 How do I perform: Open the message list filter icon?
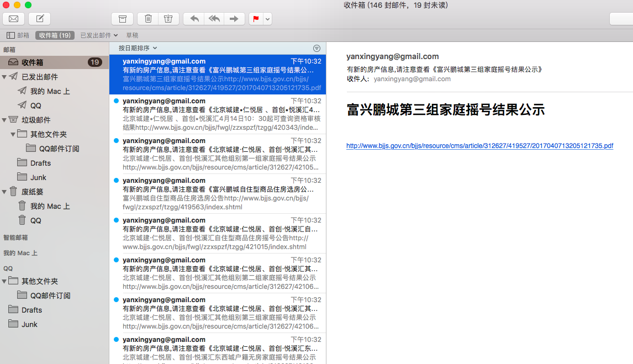(x=317, y=48)
